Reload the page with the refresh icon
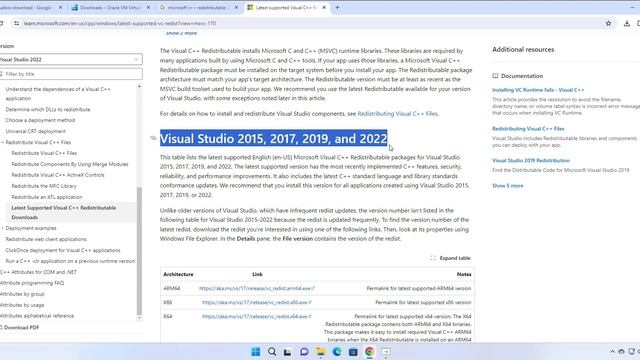Viewport: 640px width, 360px height. click(x=1, y=23)
